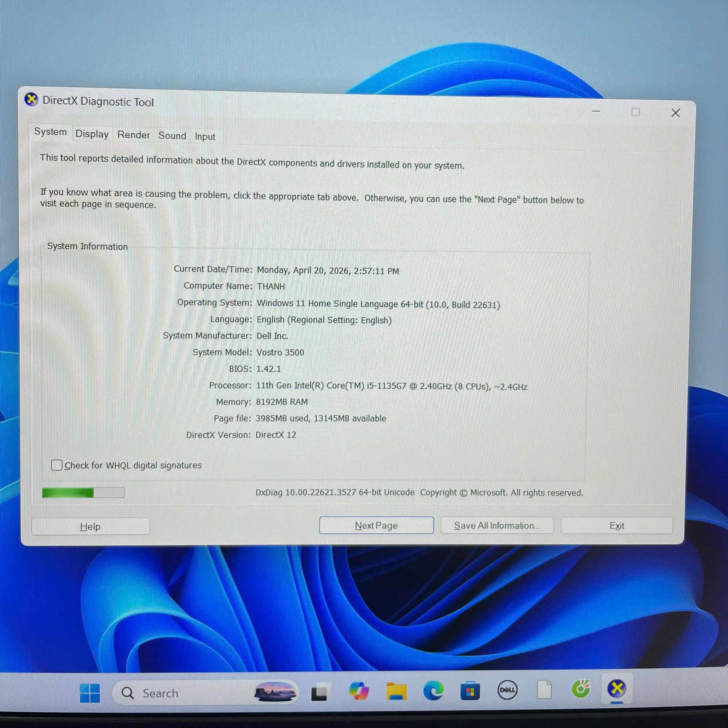Open Microsoft Store from the taskbar
728x728 pixels.
(470, 691)
